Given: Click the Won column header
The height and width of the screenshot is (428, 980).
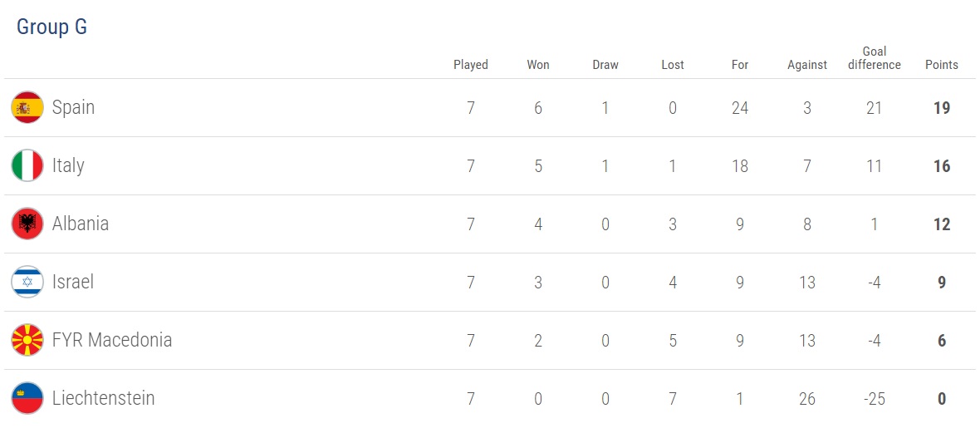Looking at the screenshot, I should pos(538,65).
